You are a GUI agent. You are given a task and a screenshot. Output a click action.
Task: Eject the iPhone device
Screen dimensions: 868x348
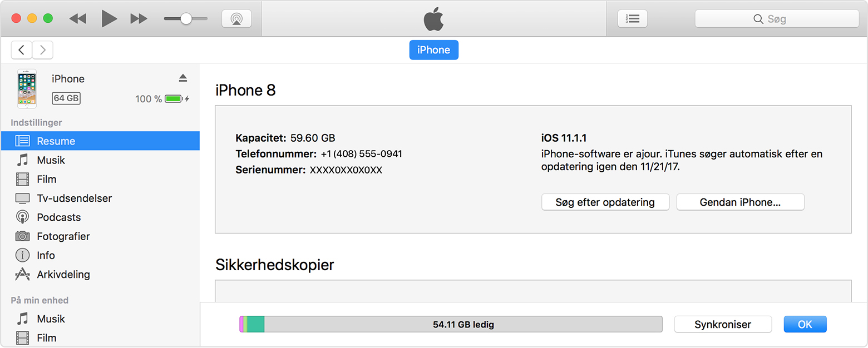[183, 78]
